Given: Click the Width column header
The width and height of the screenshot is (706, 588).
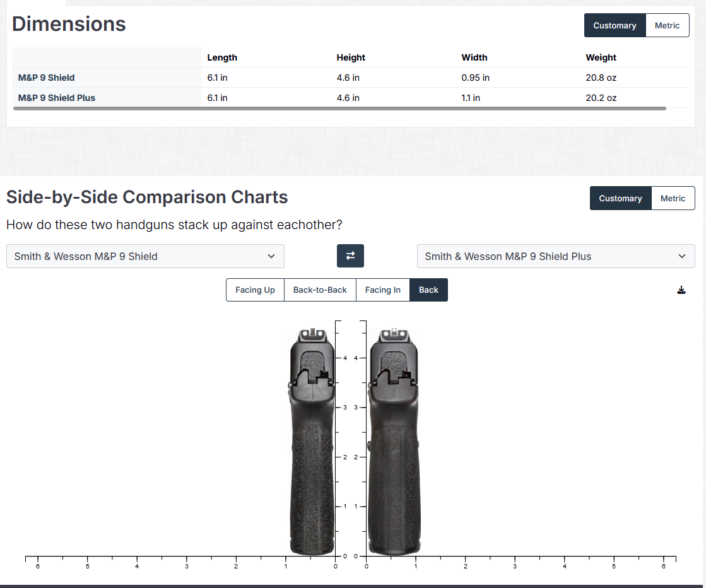Looking at the screenshot, I should [474, 57].
